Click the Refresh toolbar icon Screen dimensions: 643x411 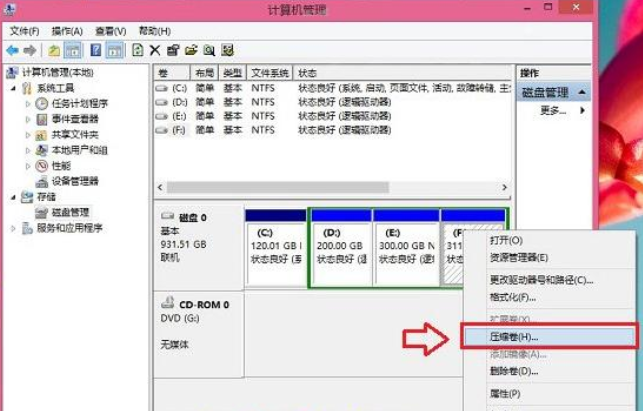[138, 50]
